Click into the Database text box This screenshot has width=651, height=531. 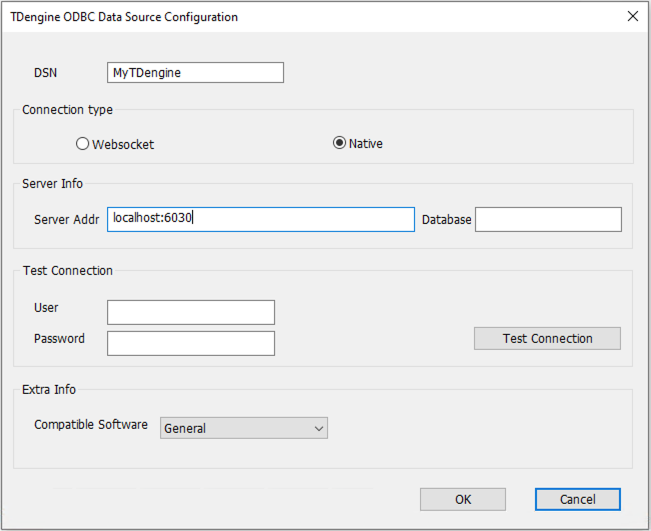click(548, 219)
